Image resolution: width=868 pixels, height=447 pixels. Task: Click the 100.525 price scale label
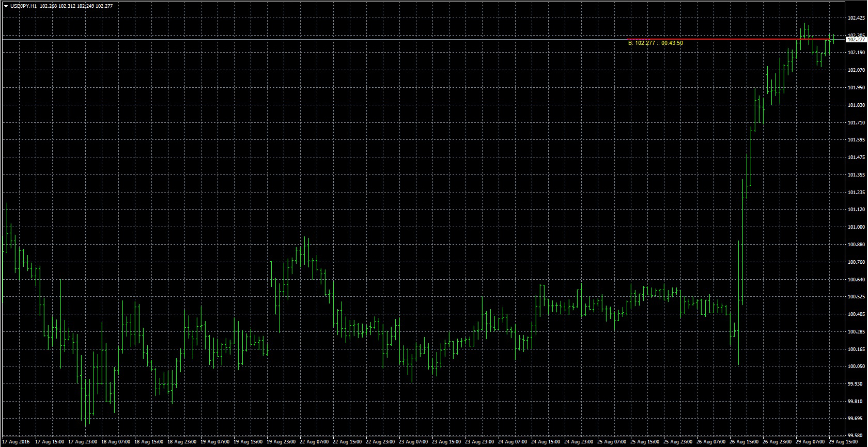(856, 297)
